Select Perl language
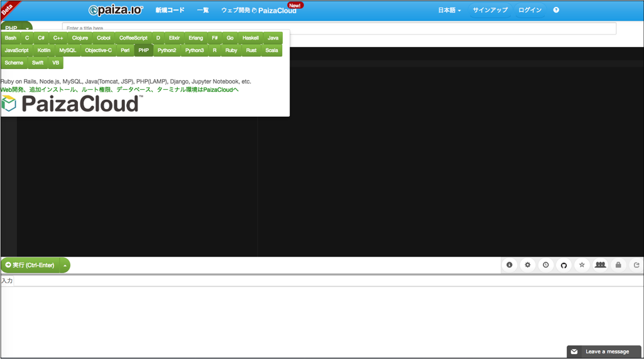Viewport: 644px width, 359px height. point(125,50)
